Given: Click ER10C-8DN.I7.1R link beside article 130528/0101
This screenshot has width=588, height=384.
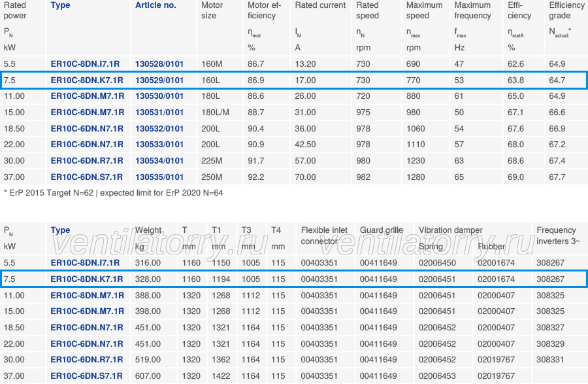Looking at the screenshot, I should (x=85, y=64).
